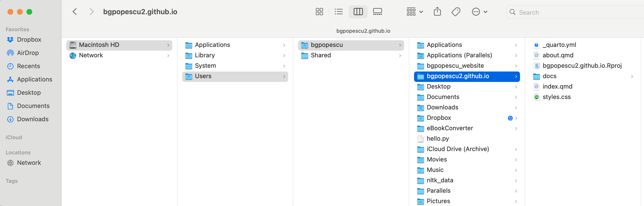Switch to list view
The width and height of the screenshot is (644, 206).
pos(339,12)
